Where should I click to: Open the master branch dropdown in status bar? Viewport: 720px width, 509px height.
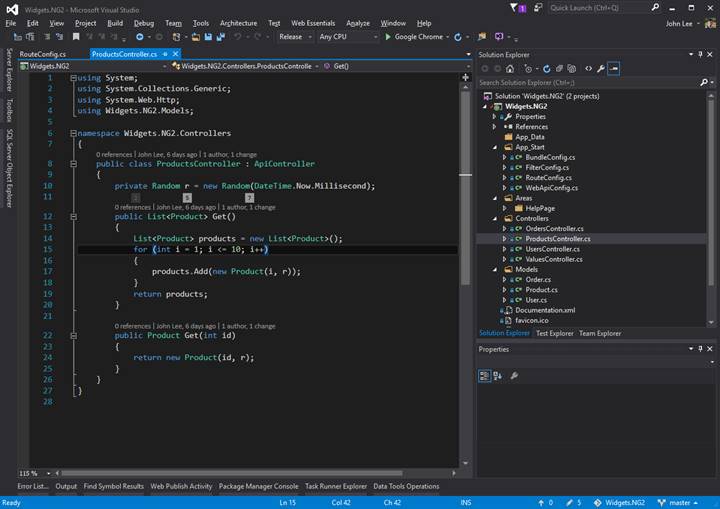pyautogui.click(x=678, y=503)
